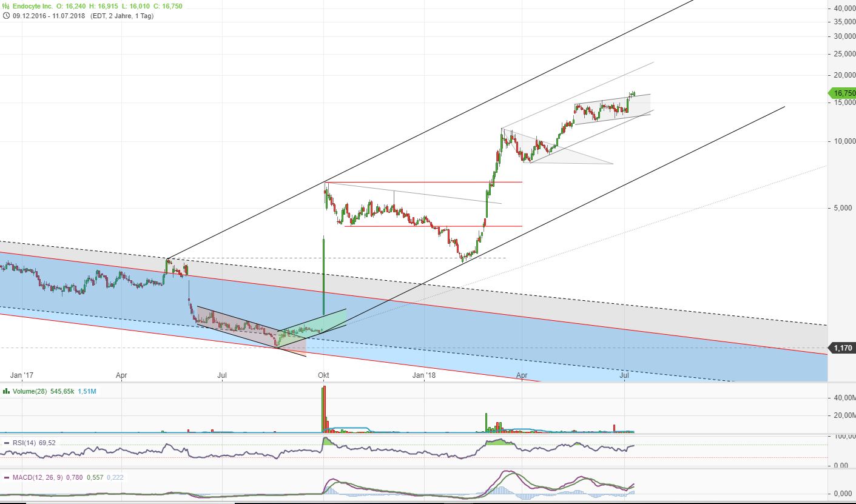Click the 20,000 price axis label
The width and height of the screenshot is (856, 504).
[844, 76]
